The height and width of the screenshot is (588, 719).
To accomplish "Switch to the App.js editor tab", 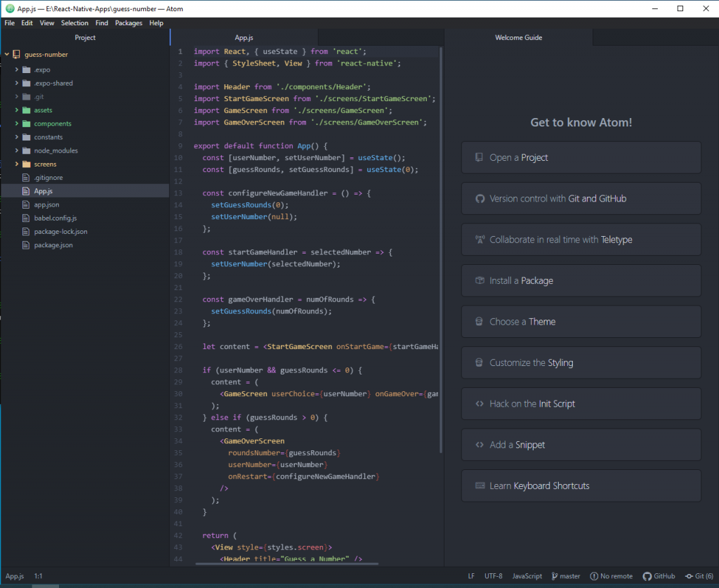I will coord(244,38).
